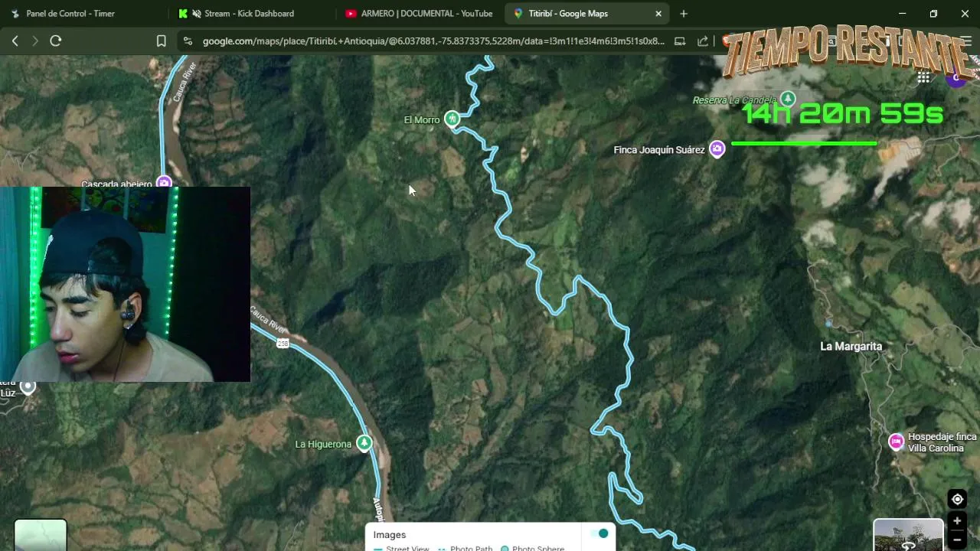Click Cascada abejero photo marker
The width and height of the screenshot is (980, 551).
click(164, 182)
